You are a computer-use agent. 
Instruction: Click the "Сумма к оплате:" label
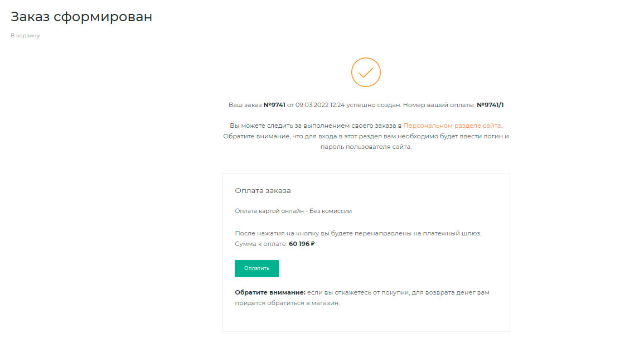261,244
